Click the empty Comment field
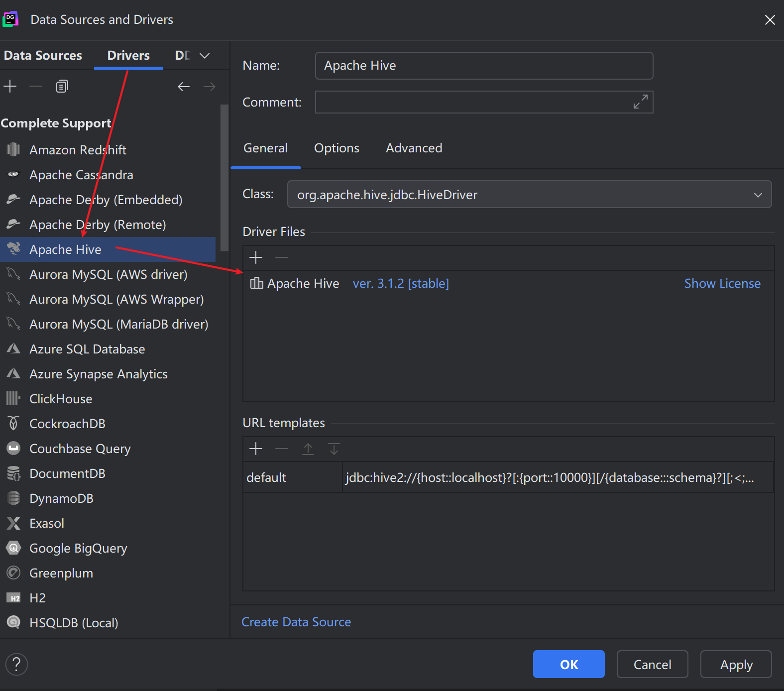 [x=484, y=102]
